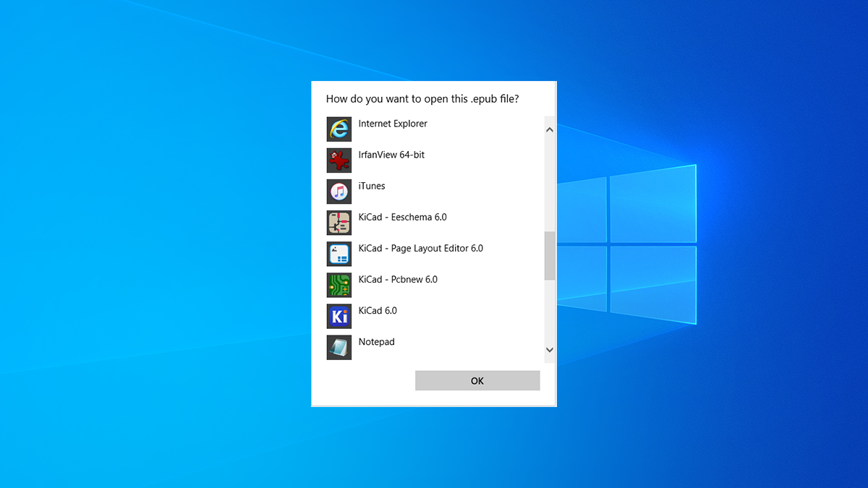Select the 'Notepad' text entry
Screen dimensions: 868x488
click(x=376, y=341)
